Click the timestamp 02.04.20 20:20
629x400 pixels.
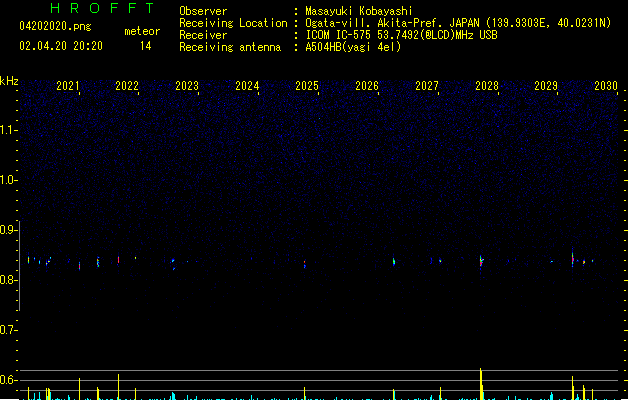point(61,46)
